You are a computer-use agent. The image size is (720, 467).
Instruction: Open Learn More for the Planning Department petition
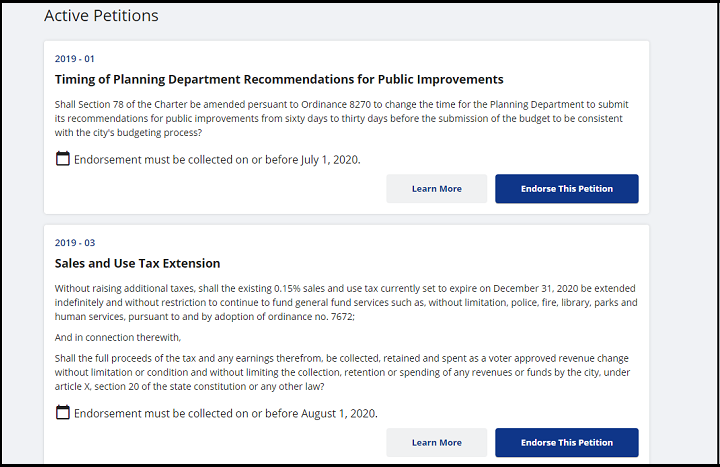click(436, 189)
